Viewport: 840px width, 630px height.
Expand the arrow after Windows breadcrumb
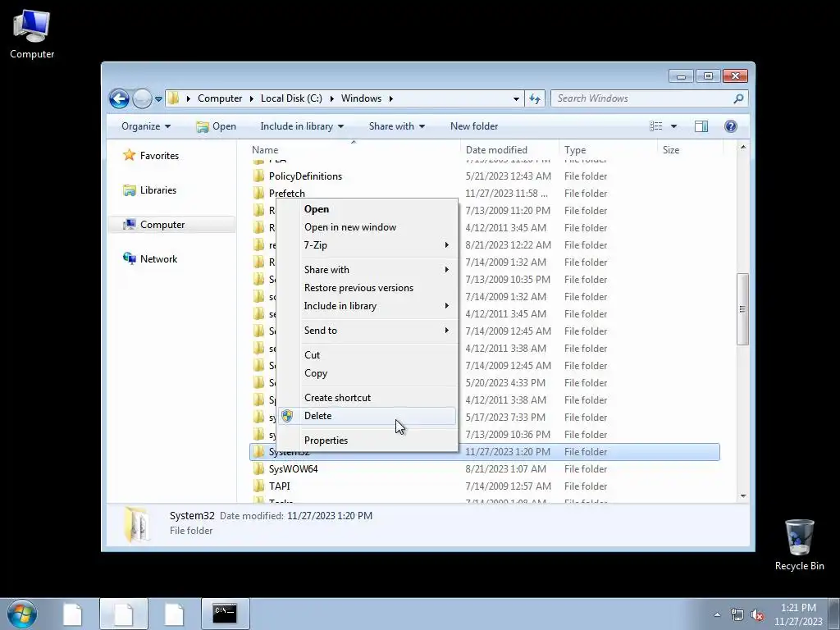(391, 98)
